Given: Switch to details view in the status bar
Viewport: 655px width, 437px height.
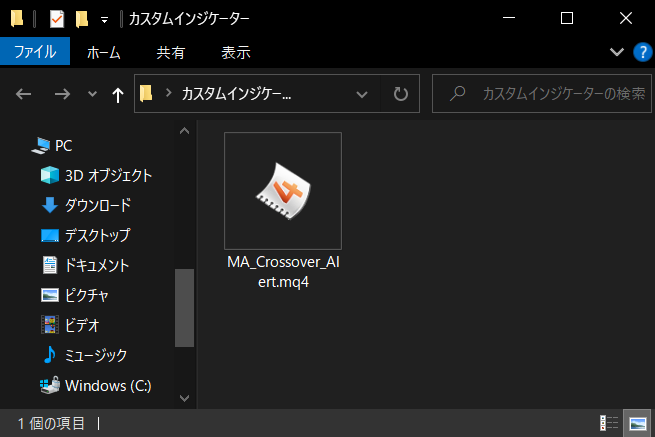Looking at the screenshot, I should tap(609, 423).
